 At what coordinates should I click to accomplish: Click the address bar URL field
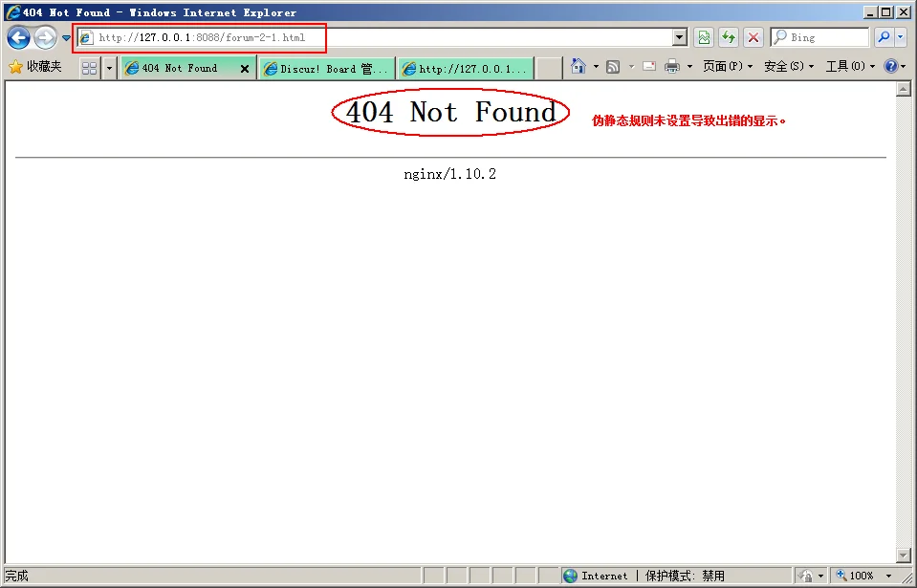[x=374, y=37]
